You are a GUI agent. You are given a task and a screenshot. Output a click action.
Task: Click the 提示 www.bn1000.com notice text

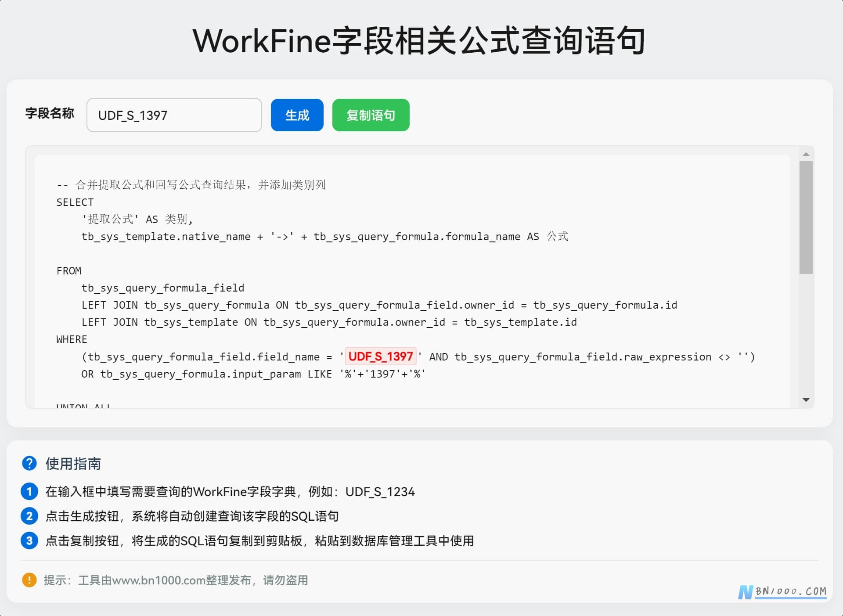176,580
